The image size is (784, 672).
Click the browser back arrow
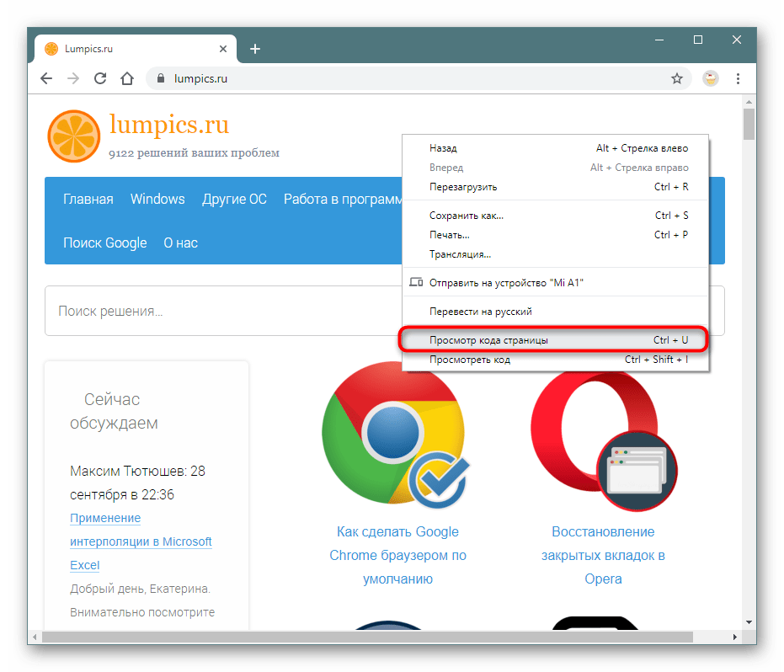click(46, 78)
